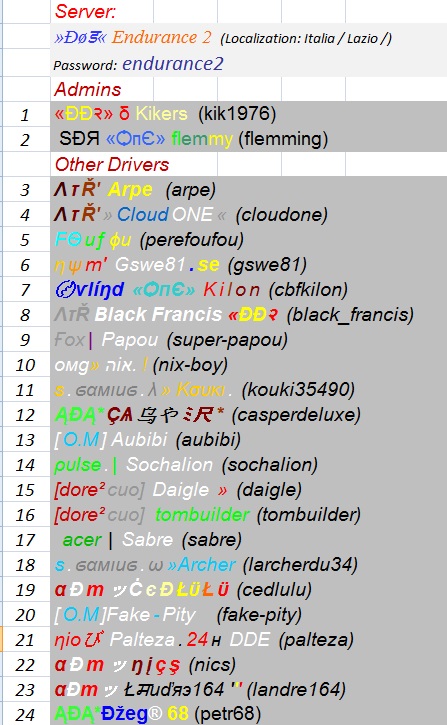The height and width of the screenshot is (725, 447).
Task: Select the Fake-Pity (fake-pity) cell
Action: (x=249, y=614)
